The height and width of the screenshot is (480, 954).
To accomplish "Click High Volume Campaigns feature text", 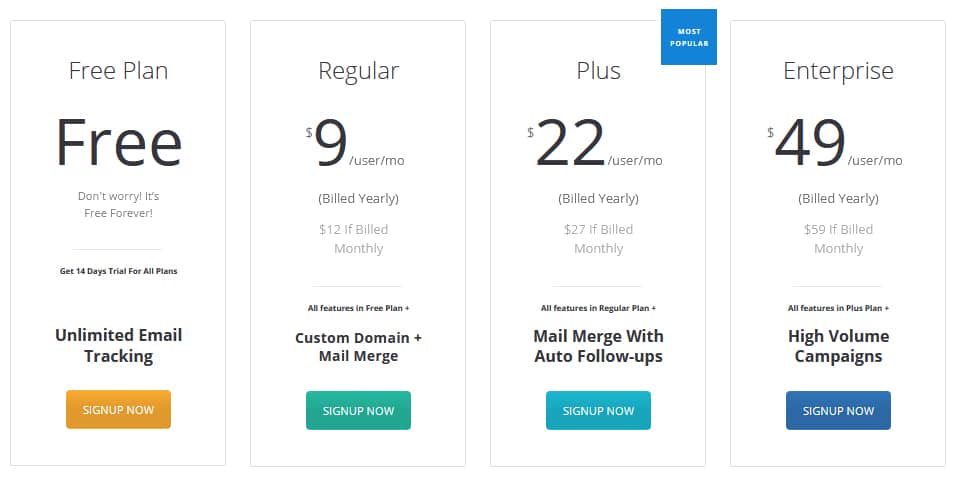I will click(838, 346).
